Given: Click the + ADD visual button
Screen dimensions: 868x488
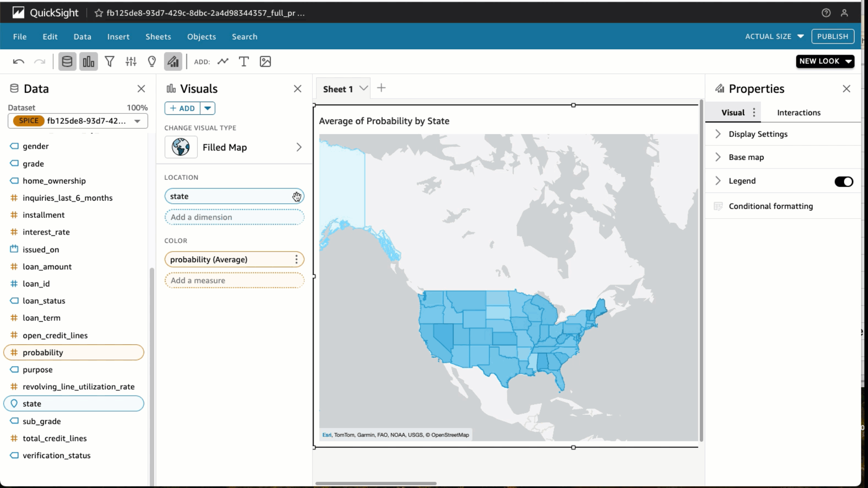Looking at the screenshot, I should [x=183, y=108].
